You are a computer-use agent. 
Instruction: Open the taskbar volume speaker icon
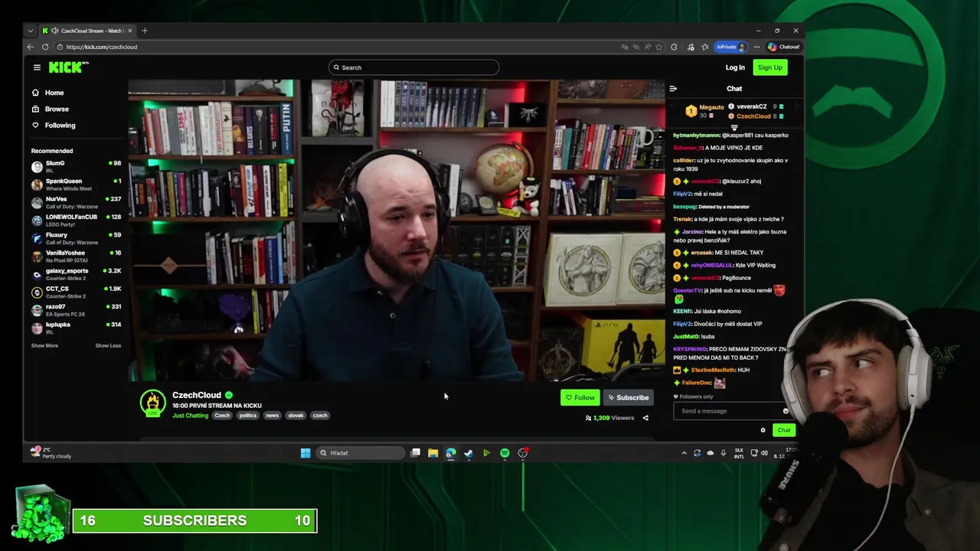(x=764, y=453)
